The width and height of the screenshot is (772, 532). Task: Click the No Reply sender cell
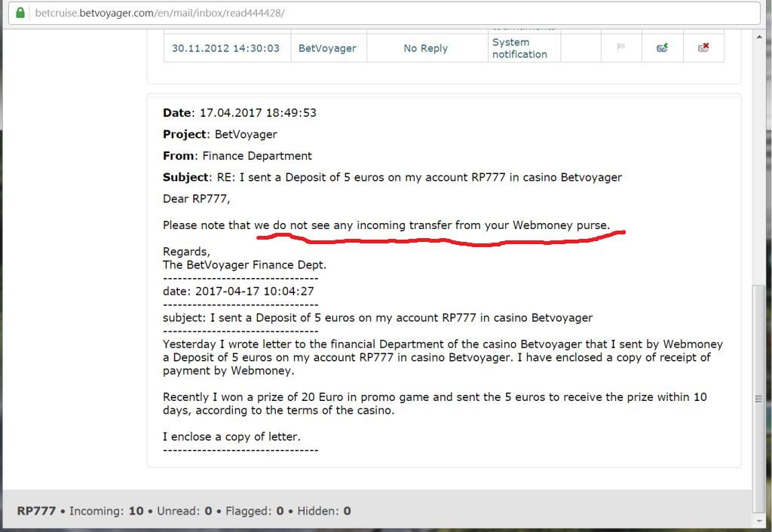pyautogui.click(x=426, y=48)
